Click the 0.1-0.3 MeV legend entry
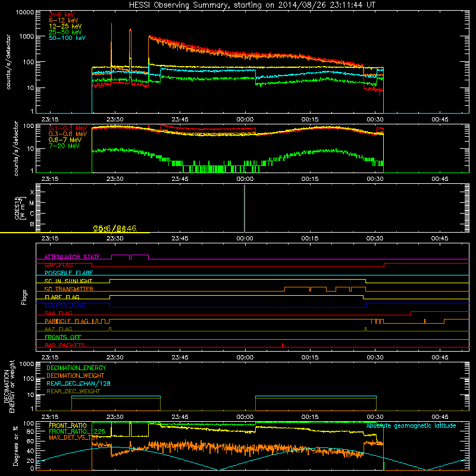476x476 pixels. [68, 128]
